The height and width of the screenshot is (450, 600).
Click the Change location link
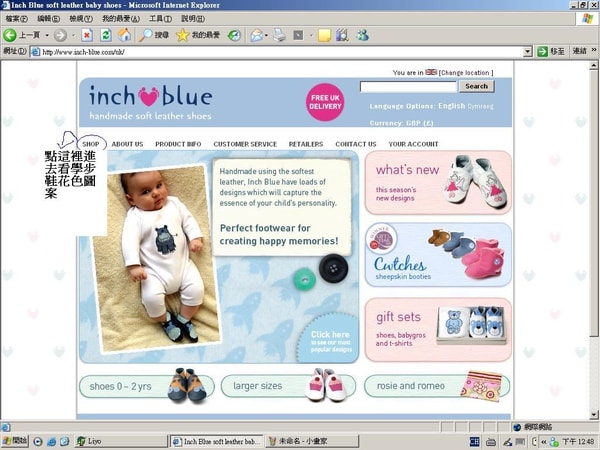[x=466, y=72]
